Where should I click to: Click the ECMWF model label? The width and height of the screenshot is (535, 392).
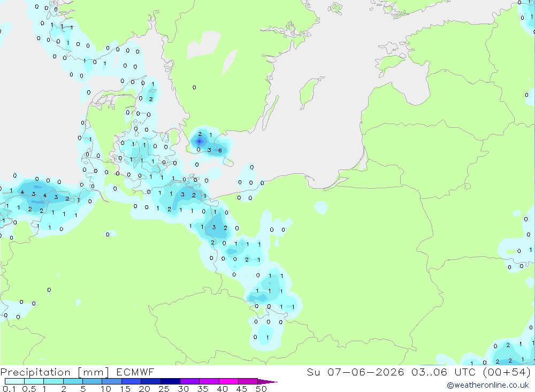point(135,372)
